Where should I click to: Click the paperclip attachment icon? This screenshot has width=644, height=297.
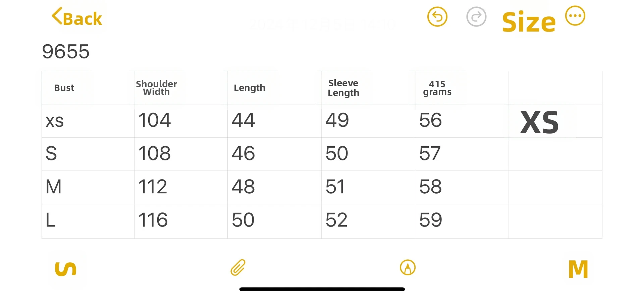pos(238,267)
